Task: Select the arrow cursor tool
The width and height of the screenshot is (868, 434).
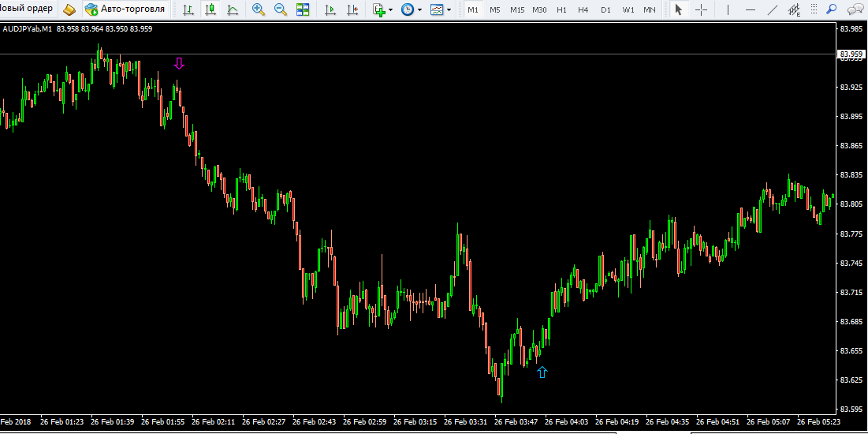Action: click(679, 9)
